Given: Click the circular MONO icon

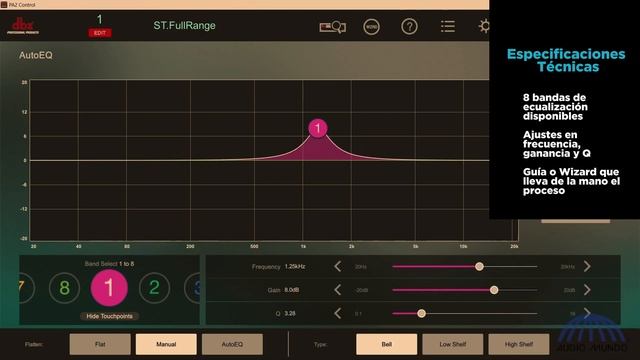Looking at the screenshot, I should pos(371,27).
